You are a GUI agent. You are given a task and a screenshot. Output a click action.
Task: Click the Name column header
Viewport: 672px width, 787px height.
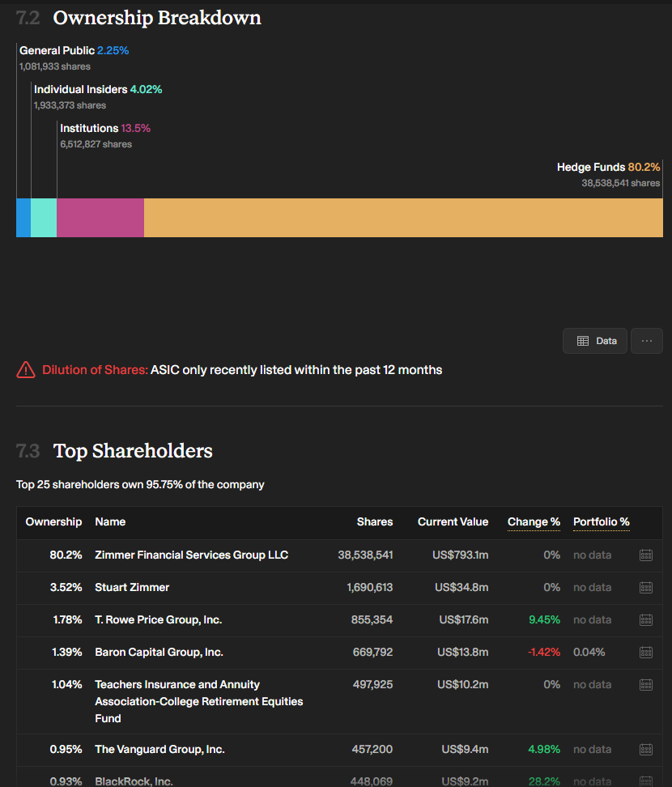[x=110, y=522]
